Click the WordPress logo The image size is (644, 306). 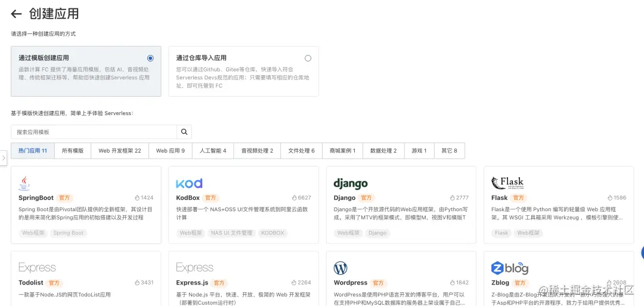pyautogui.click(x=340, y=268)
